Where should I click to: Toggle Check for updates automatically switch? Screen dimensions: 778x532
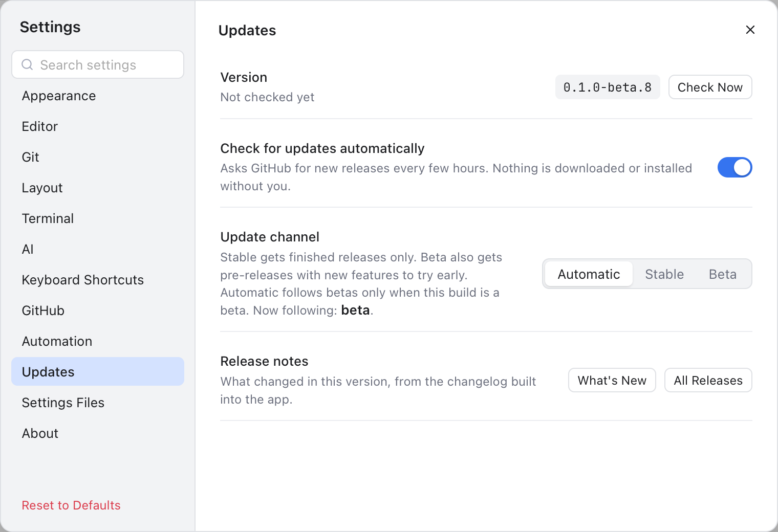[x=734, y=167]
